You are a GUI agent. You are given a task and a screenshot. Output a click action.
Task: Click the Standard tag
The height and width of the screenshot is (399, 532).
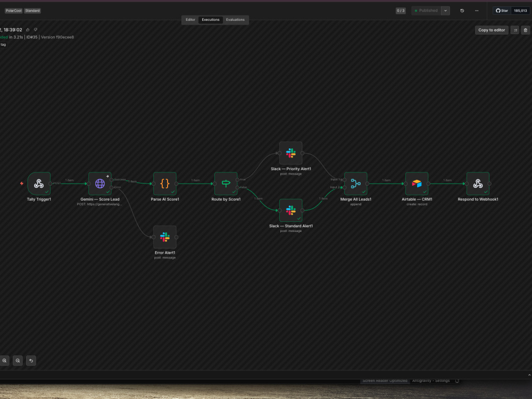32,11
